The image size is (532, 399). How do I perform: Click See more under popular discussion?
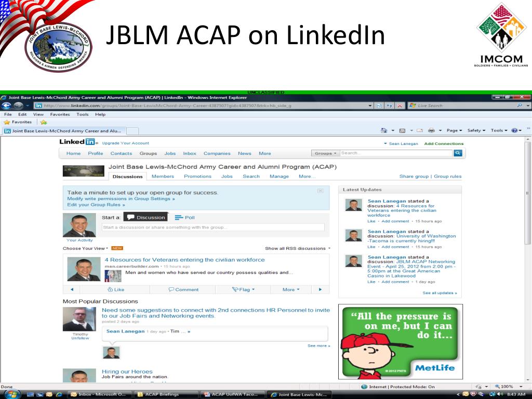pos(318,345)
